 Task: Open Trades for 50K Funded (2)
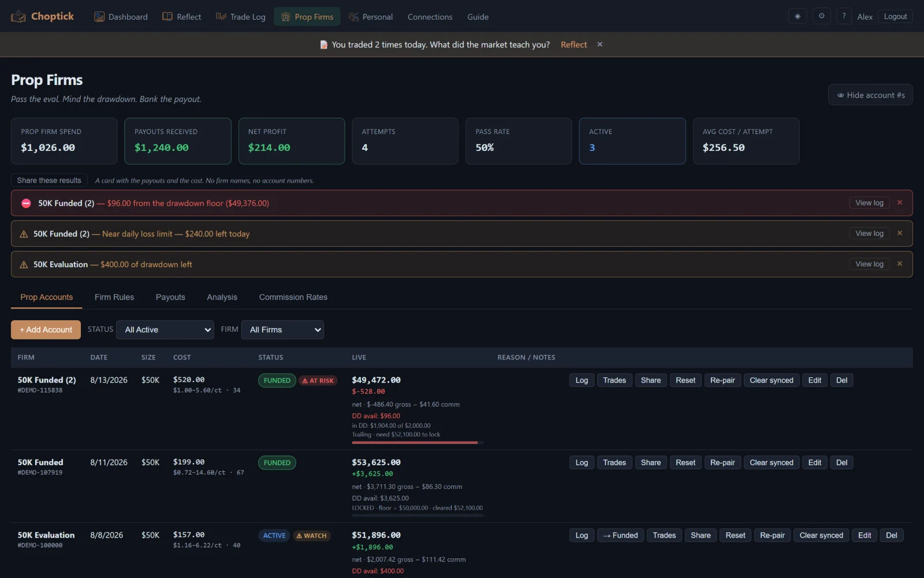(614, 380)
